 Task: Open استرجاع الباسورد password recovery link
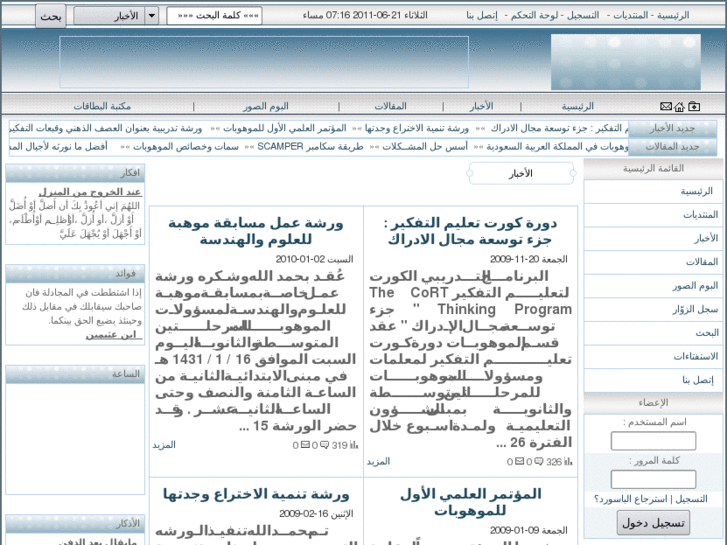631,499
